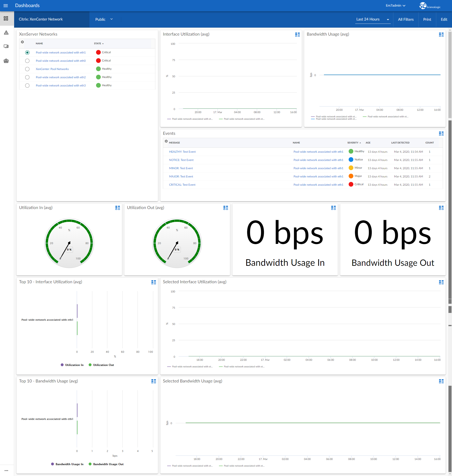Open Top 10 Interface Utilization options icon
Screen dimensions: 452x476
coord(153,282)
